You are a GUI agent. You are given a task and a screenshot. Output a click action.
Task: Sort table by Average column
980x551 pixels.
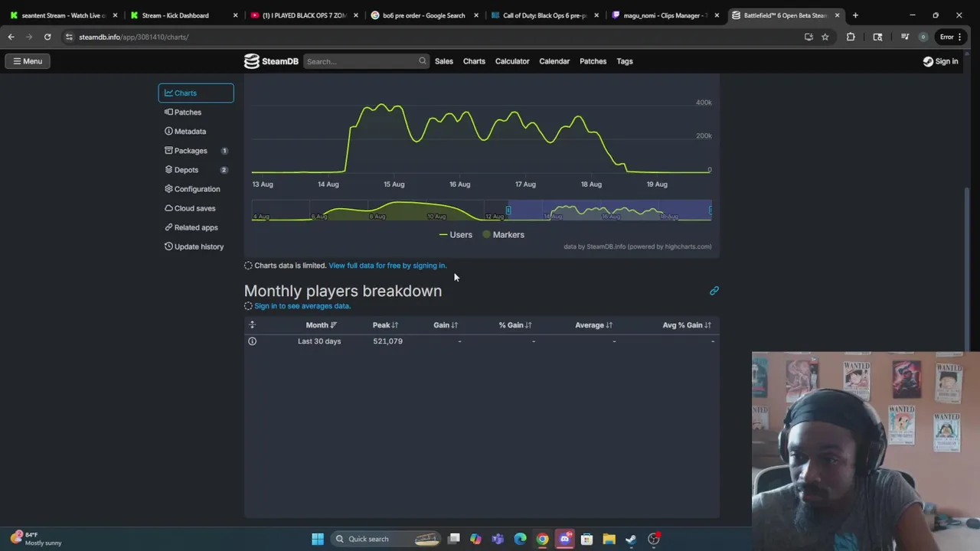click(593, 325)
